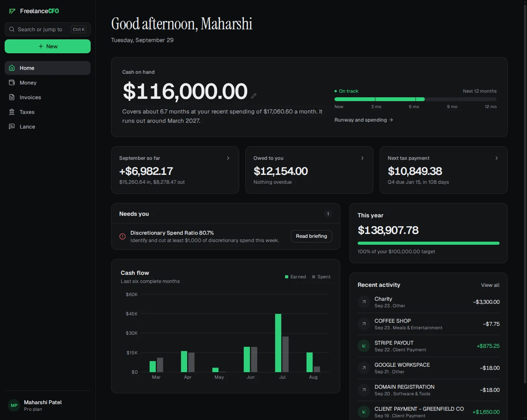Click the MP avatar icon

coord(14,405)
